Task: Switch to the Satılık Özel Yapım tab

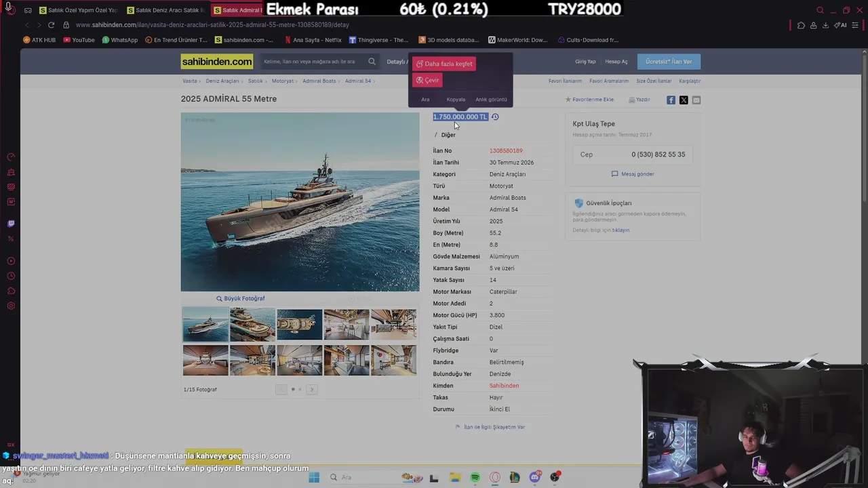Action: [79, 10]
